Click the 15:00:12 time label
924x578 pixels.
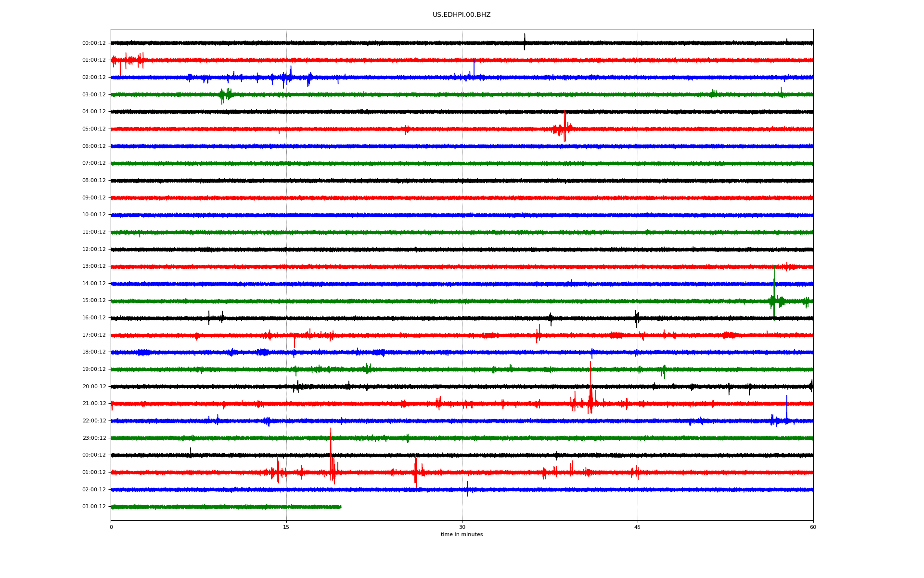[x=94, y=301]
